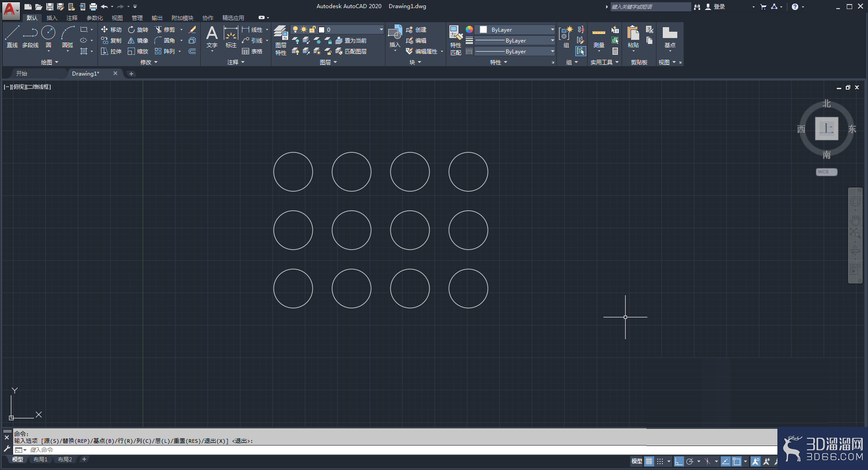Select the Measure (测量) tool
Viewport: 868px width, 470px height.
coord(599,38)
